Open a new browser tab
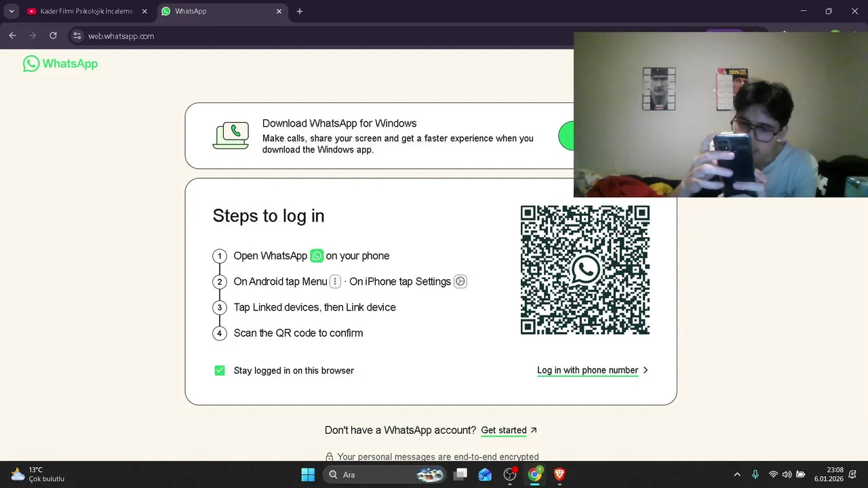Screen dimensions: 868x488 300,12
